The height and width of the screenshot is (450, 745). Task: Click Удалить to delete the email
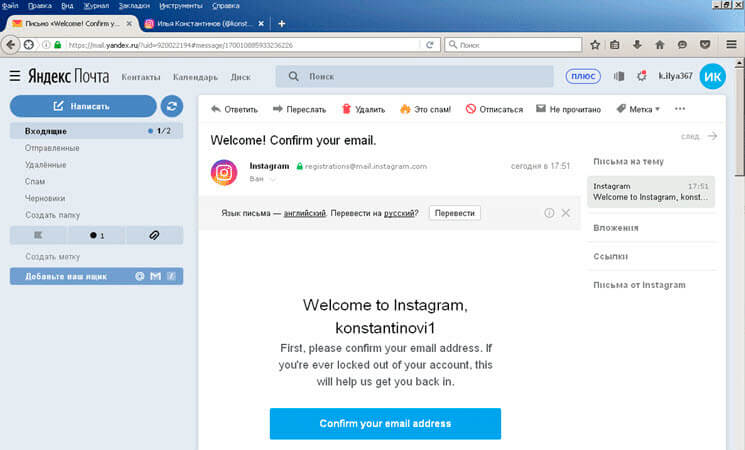click(363, 109)
